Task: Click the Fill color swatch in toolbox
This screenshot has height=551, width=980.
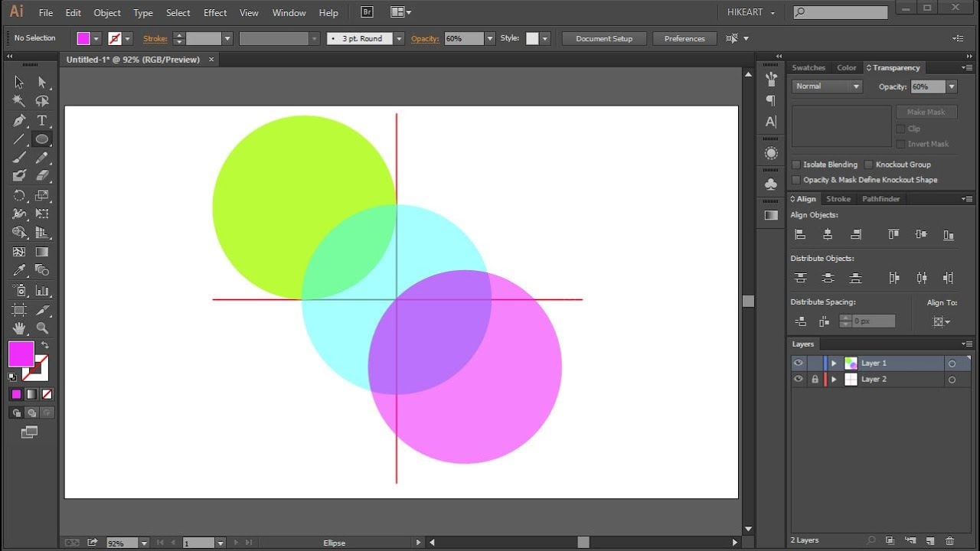Action: (x=21, y=354)
